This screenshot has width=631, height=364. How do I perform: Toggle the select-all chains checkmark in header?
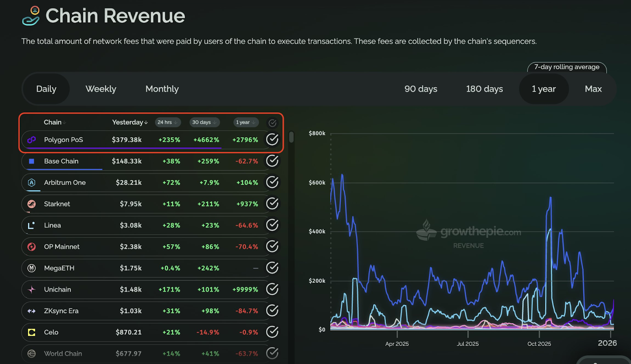tap(272, 123)
